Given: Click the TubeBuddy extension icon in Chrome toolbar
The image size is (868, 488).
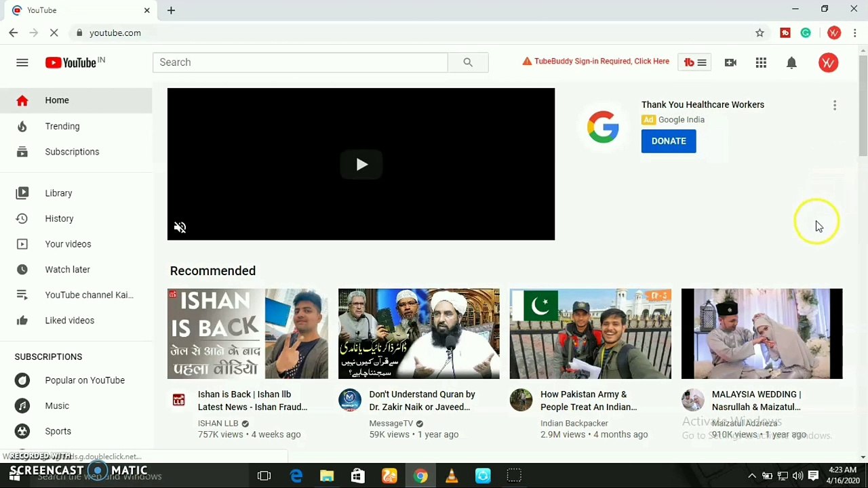Looking at the screenshot, I should click(785, 33).
